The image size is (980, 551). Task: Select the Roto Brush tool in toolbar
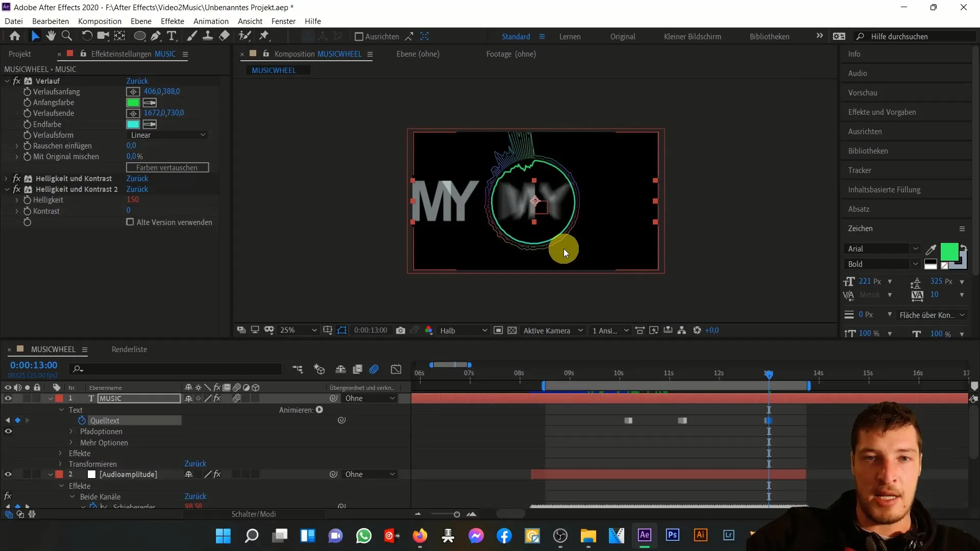(243, 36)
